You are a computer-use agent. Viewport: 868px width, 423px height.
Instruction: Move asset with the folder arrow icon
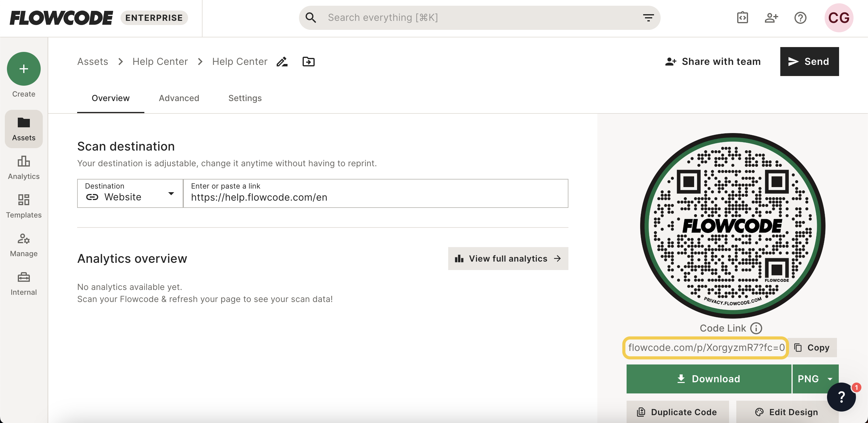point(308,62)
